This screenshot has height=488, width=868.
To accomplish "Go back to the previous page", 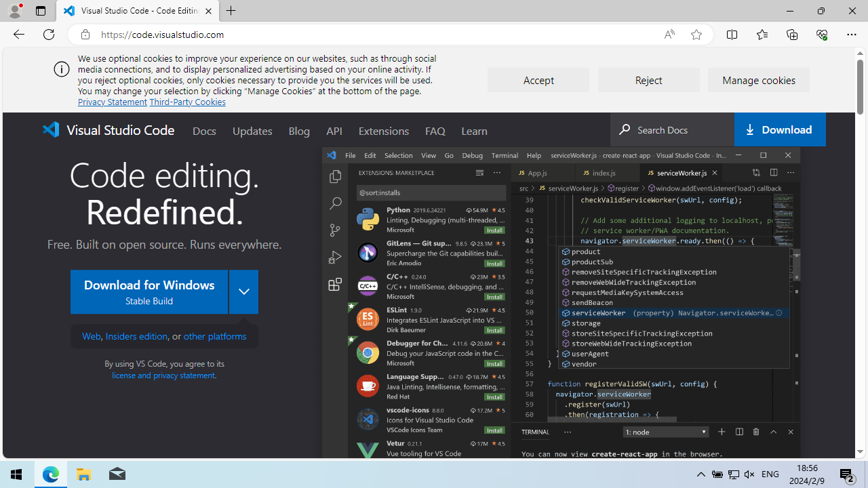I will point(19,35).
